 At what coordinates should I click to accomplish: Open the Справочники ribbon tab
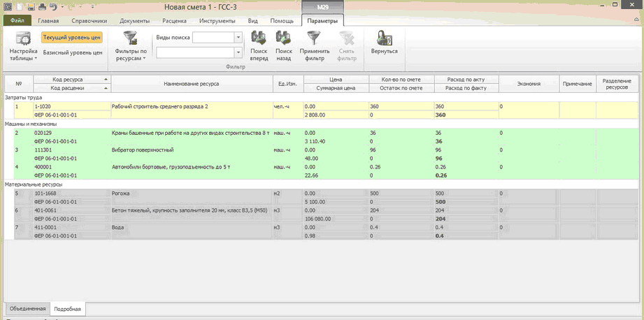pos(89,21)
